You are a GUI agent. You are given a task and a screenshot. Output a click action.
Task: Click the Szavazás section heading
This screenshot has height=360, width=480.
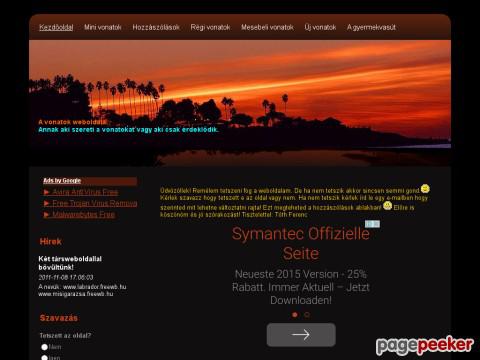coord(59,318)
